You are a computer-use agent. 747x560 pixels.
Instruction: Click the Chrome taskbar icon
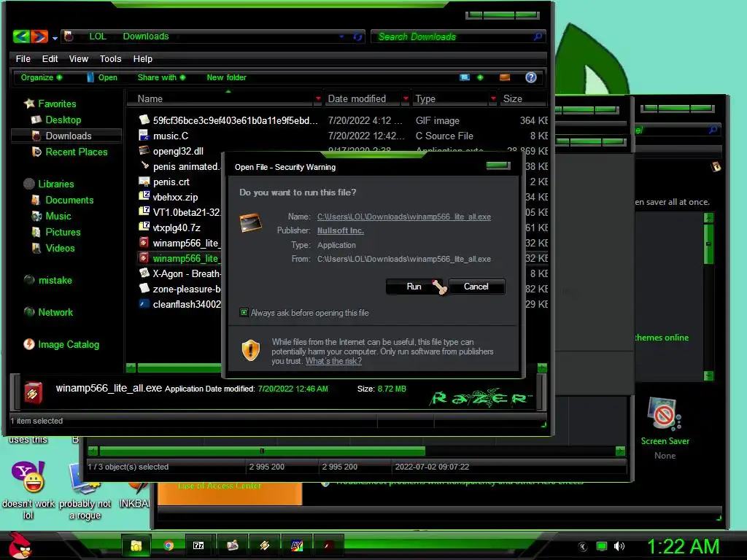coord(169,545)
